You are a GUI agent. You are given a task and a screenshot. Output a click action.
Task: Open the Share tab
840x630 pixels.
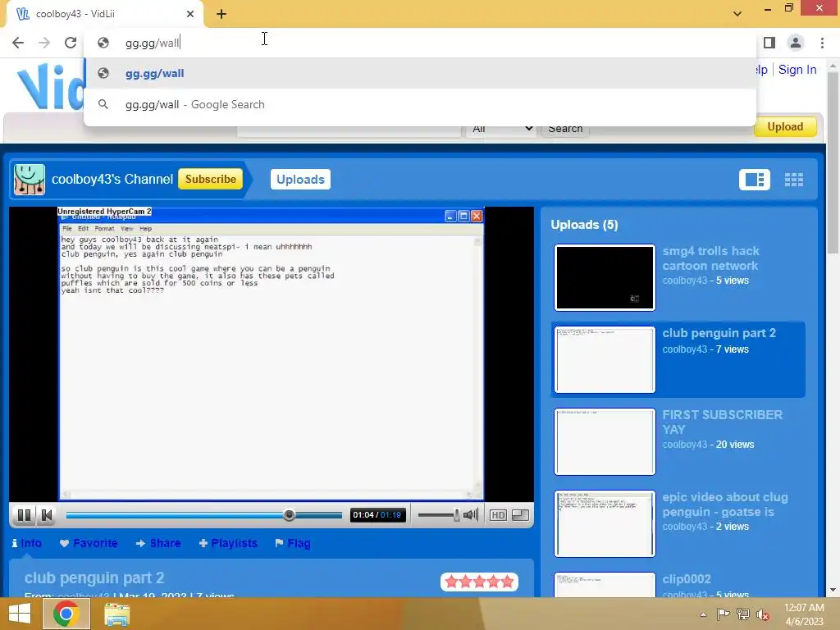click(158, 543)
